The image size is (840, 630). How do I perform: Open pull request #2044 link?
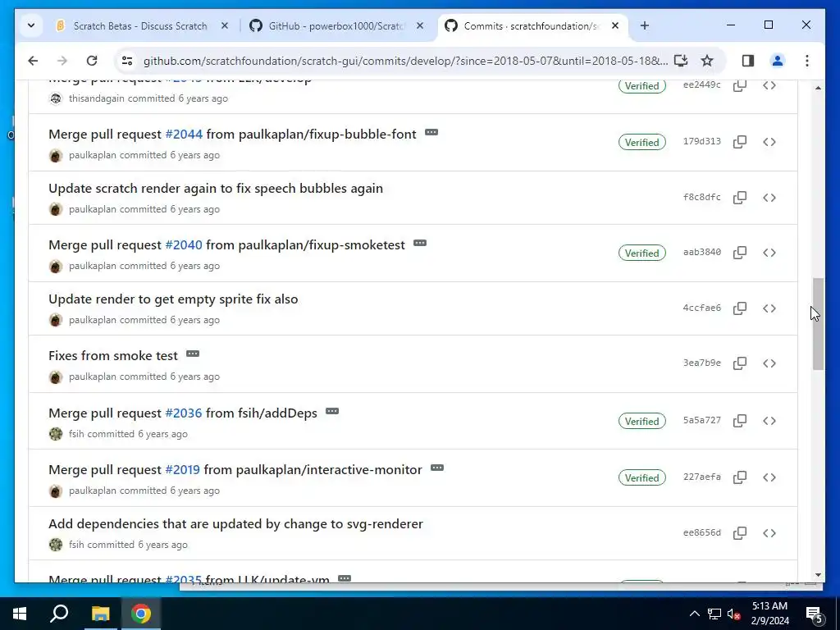coord(184,134)
